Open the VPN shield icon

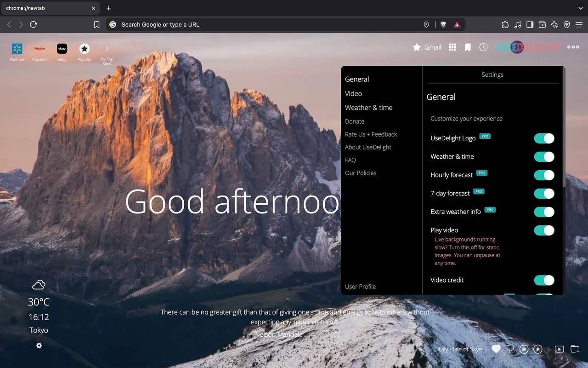(567, 24)
